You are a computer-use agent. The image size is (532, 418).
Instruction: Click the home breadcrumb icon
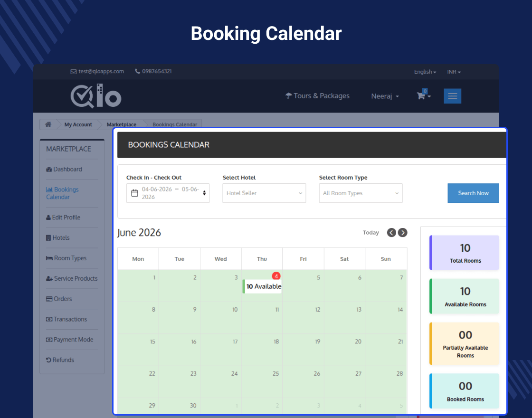48,124
